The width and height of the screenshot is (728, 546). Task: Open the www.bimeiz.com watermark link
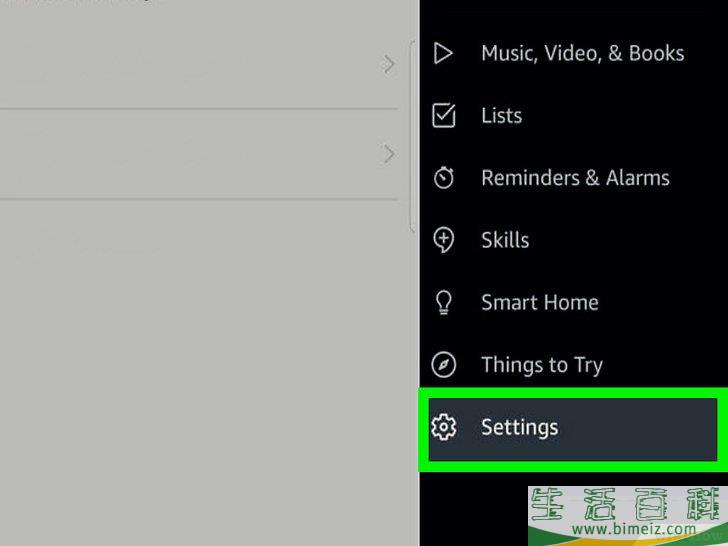point(634,528)
